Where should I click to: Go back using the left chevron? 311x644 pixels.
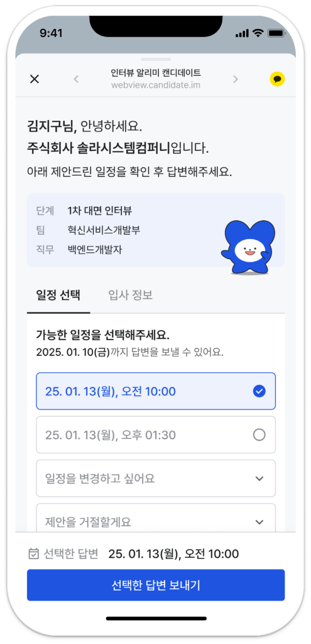tap(76, 79)
